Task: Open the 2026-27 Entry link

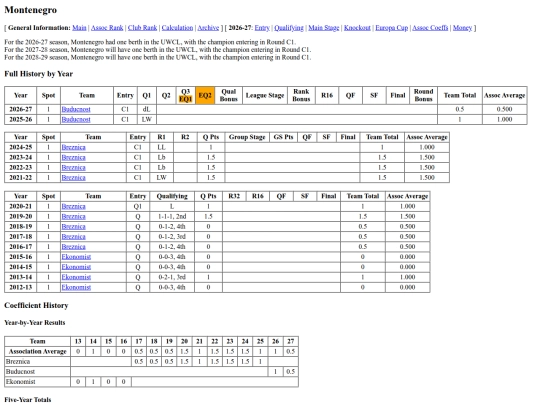Action: 262,28
